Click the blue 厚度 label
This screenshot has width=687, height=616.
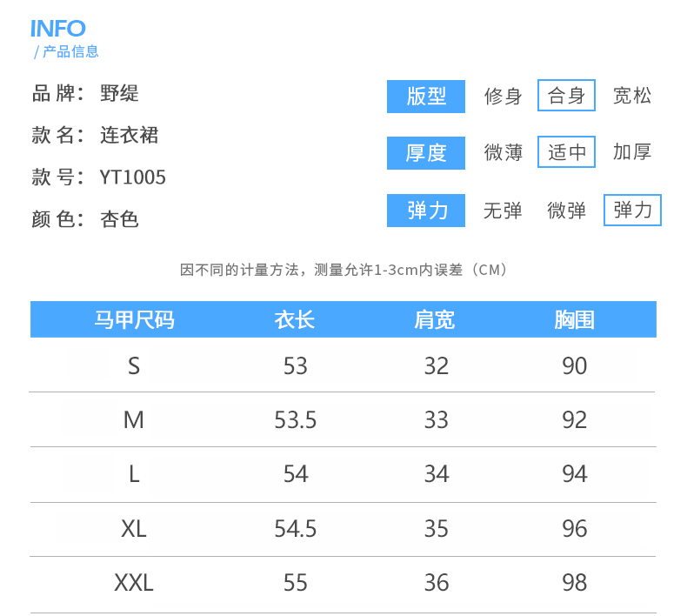(426, 153)
